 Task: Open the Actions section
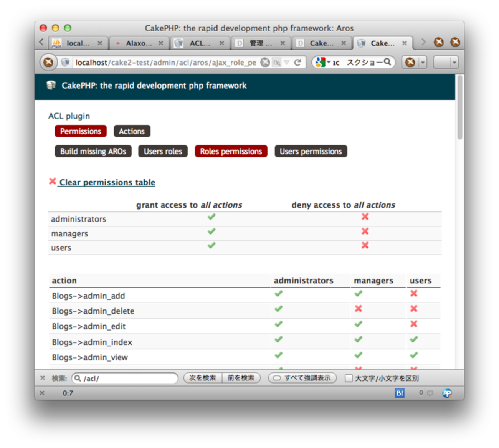pyautogui.click(x=132, y=131)
